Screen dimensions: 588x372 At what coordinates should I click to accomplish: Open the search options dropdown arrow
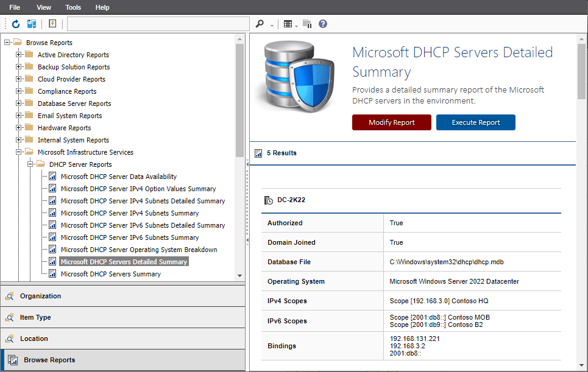(x=272, y=26)
